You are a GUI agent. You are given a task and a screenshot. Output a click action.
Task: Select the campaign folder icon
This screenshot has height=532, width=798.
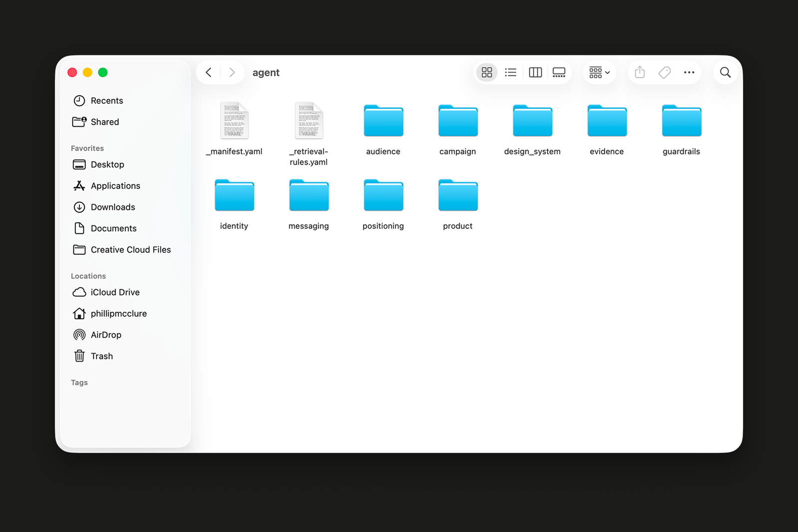pos(458,121)
